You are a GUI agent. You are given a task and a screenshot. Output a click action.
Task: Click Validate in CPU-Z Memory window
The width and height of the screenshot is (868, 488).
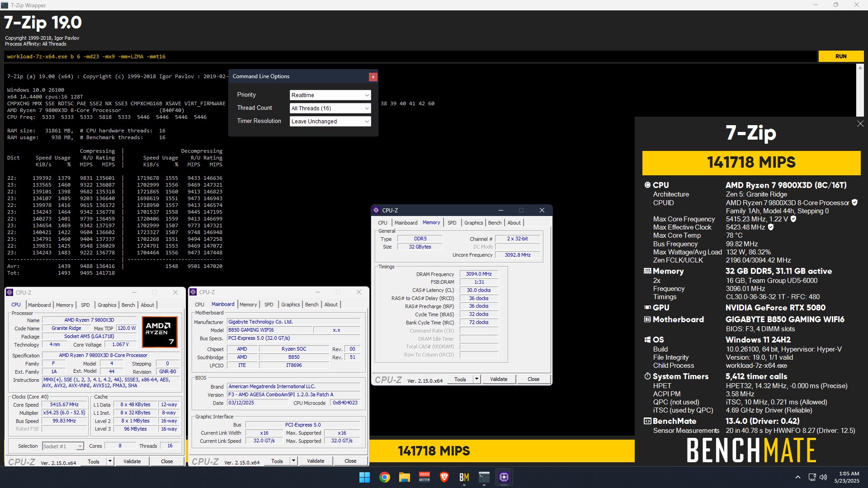(499, 380)
